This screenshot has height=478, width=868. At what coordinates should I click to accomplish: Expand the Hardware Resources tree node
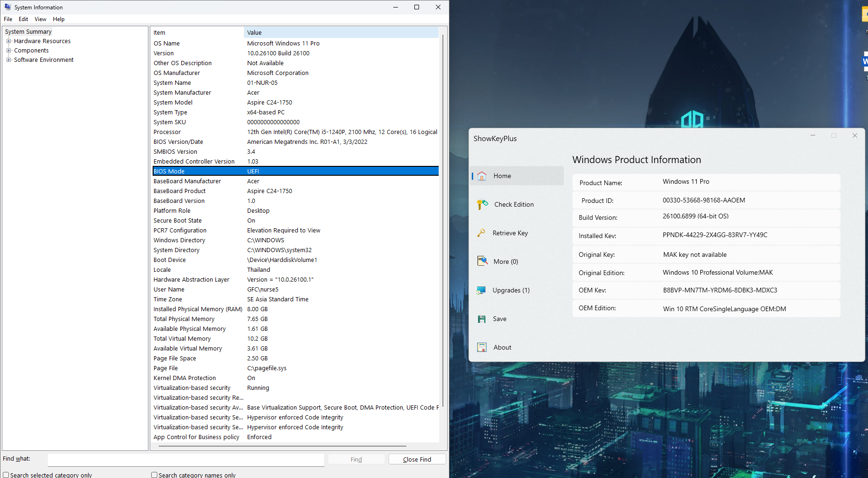click(8, 41)
